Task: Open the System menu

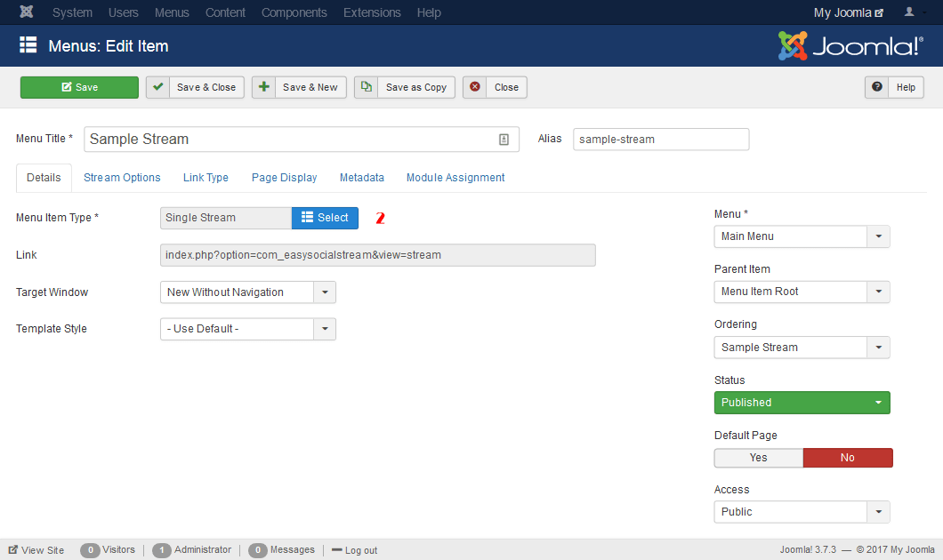Action: point(72,12)
